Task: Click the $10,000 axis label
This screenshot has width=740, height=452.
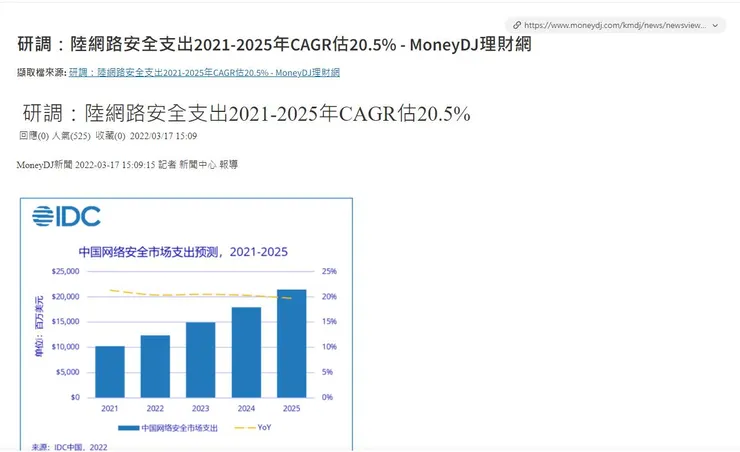Action: [x=66, y=347]
